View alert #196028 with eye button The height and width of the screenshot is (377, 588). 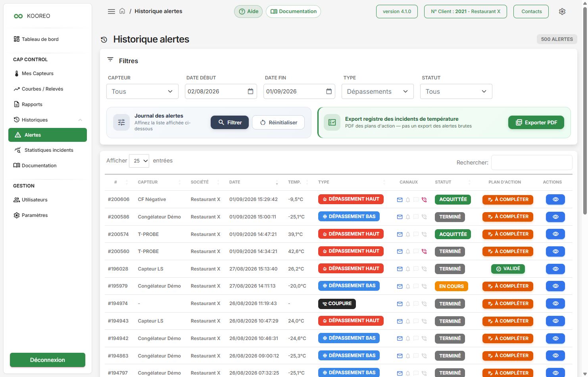click(555, 269)
